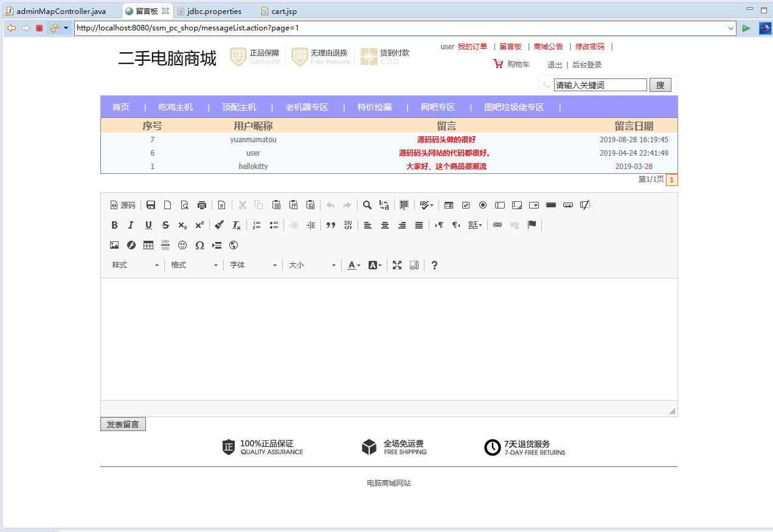The width and height of the screenshot is (773, 532).
Task: Submit the message via 发表留言 button
Action: [123, 424]
